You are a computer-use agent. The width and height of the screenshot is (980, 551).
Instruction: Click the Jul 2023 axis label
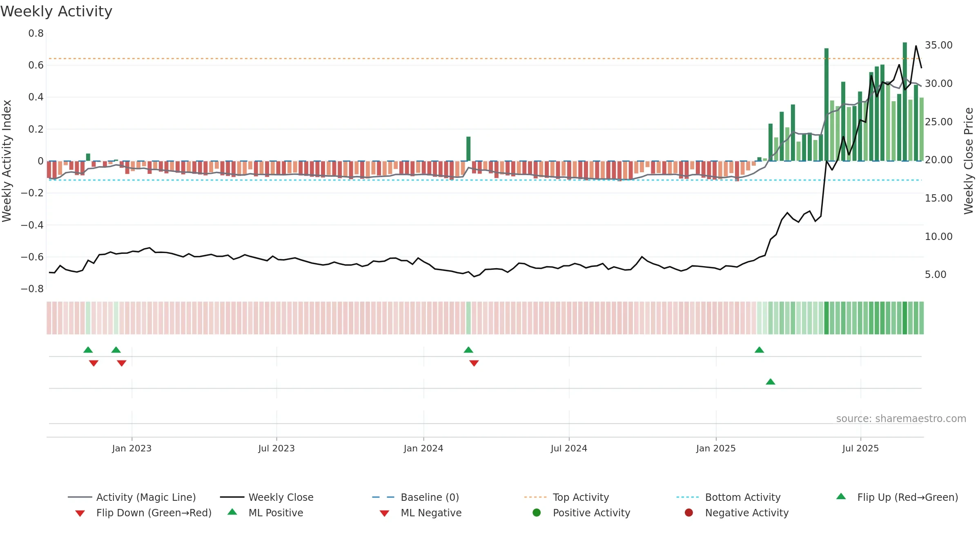click(x=276, y=448)
